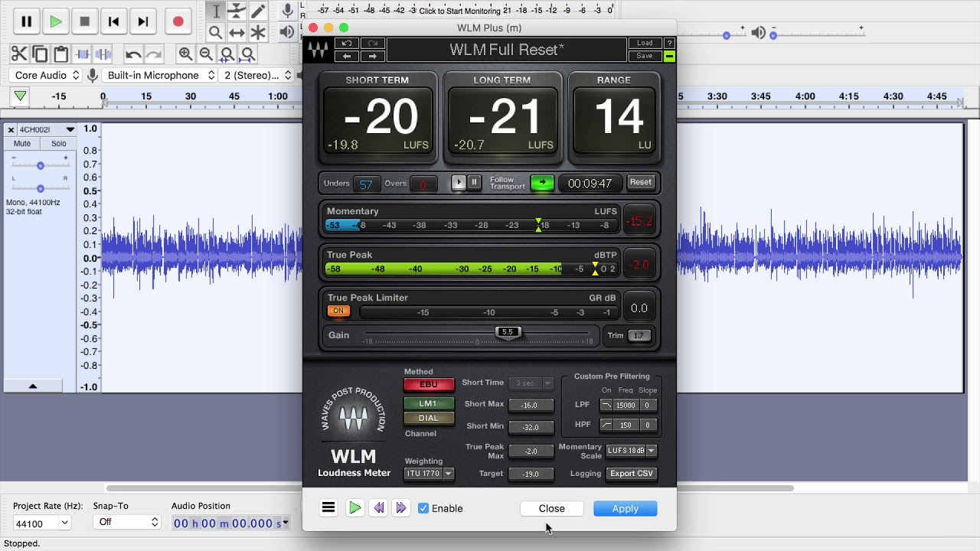Image resolution: width=980 pixels, height=551 pixels.
Task: Toggle the Enable checkbox
Action: coord(423,508)
